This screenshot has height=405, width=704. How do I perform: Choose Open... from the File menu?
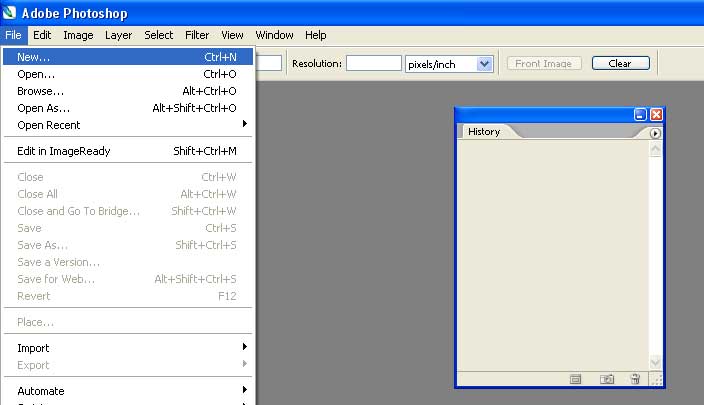click(128, 74)
